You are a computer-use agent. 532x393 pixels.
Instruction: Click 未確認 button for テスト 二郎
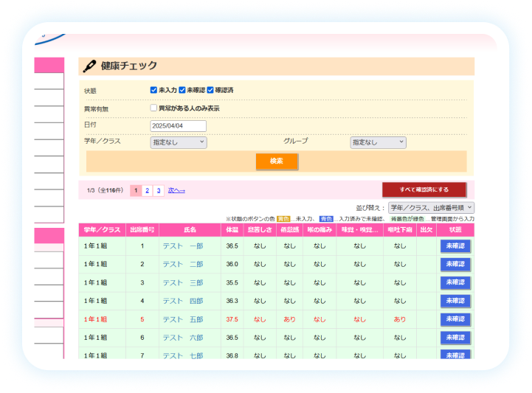click(455, 264)
